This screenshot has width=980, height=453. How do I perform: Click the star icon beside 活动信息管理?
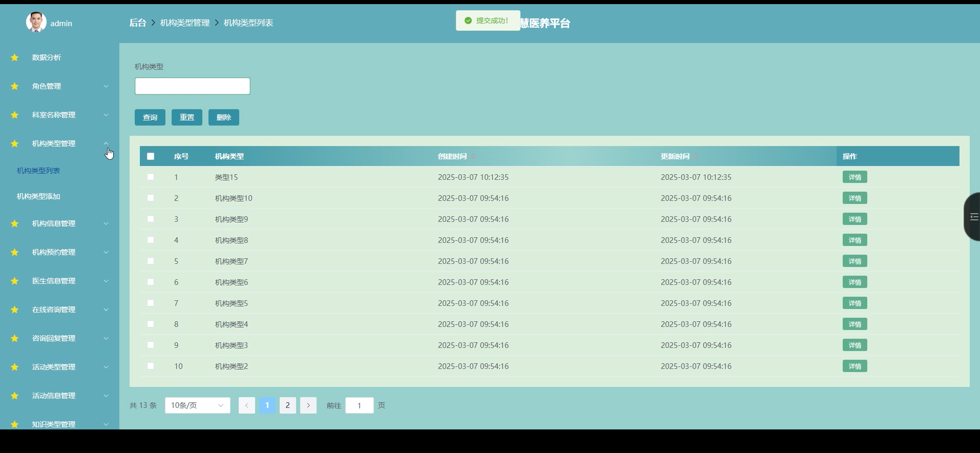point(15,396)
